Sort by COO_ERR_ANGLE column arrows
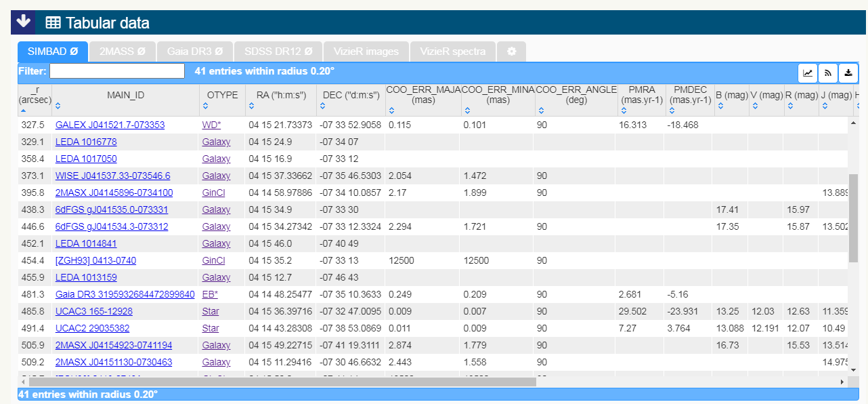 coord(540,110)
